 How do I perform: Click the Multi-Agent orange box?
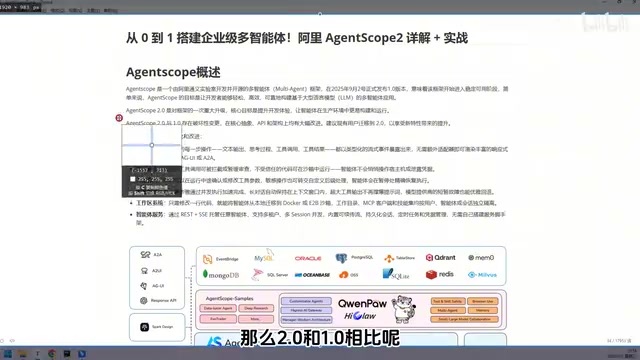point(448,310)
